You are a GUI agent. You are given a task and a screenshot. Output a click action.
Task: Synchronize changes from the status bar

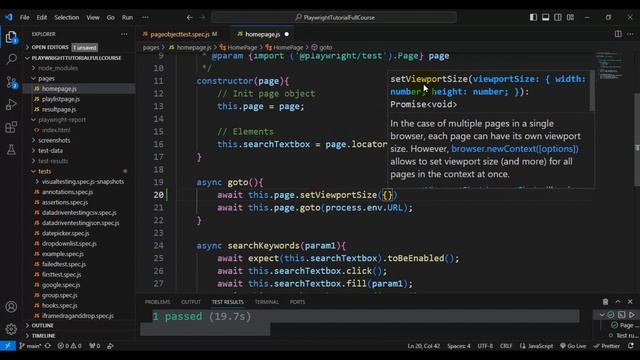coord(48,346)
